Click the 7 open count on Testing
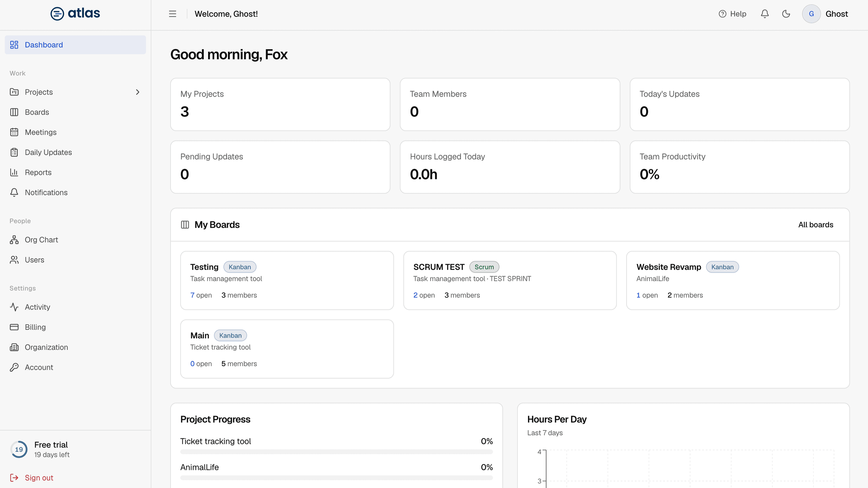The width and height of the screenshot is (868, 488). [x=201, y=295]
